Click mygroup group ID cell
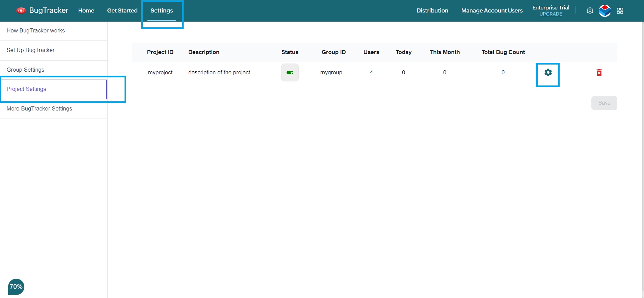This screenshot has height=298, width=644. tap(331, 72)
